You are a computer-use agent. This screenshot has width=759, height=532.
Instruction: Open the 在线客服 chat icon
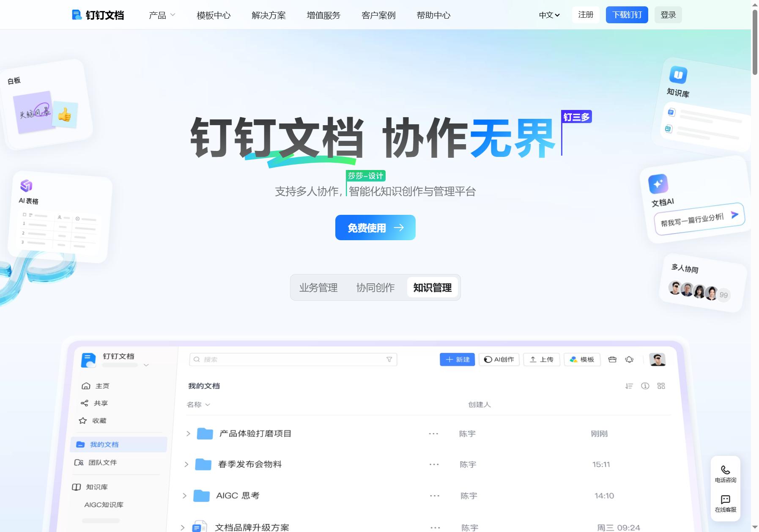pyautogui.click(x=726, y=499)
